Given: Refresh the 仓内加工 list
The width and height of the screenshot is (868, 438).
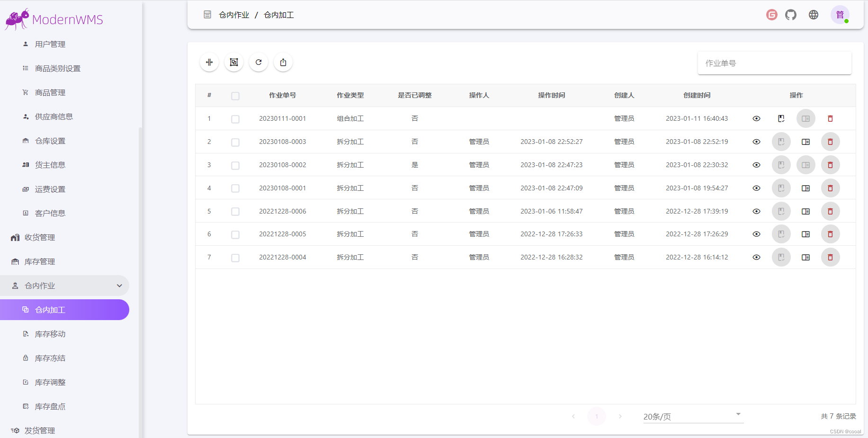Looking at the screenshot, I should click(x=258, y=62).
